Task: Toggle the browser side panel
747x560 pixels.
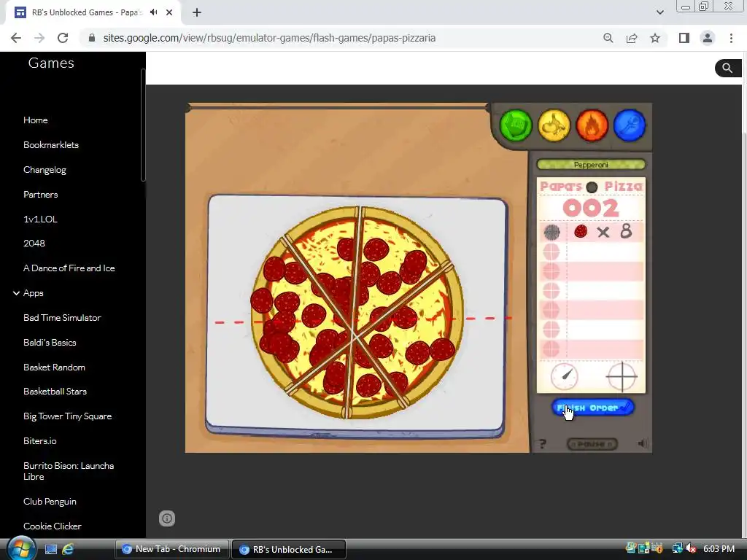Action: (x=684, y=38)
